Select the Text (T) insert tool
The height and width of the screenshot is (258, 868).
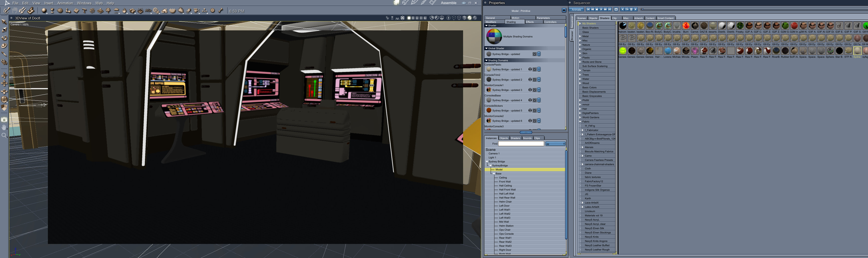[x=84, y=11]
